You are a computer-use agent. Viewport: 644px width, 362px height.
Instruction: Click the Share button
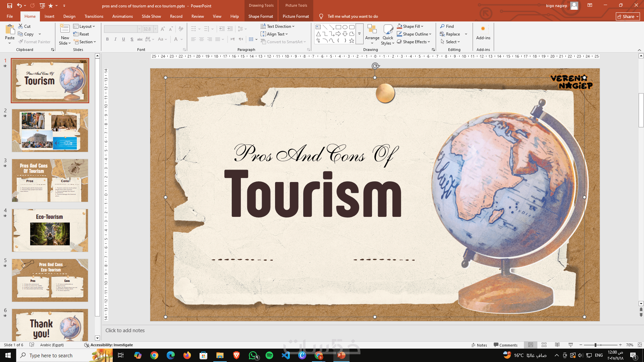pyautogui.click(x=628, y=16)
